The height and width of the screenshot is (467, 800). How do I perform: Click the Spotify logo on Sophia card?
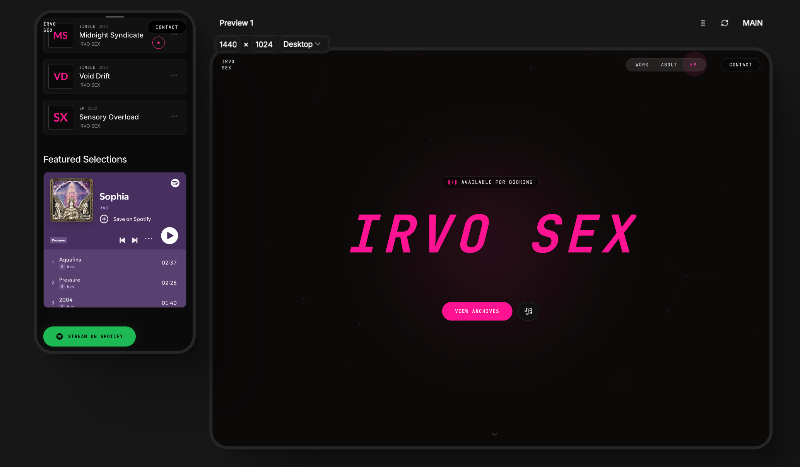pyautogui.click(x=175, y=183)
